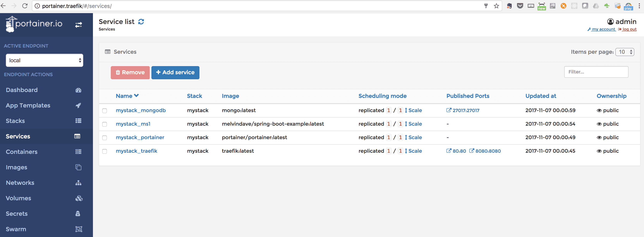
Task: Refresh the service list via refresh icon
Action: coord(141,22)
